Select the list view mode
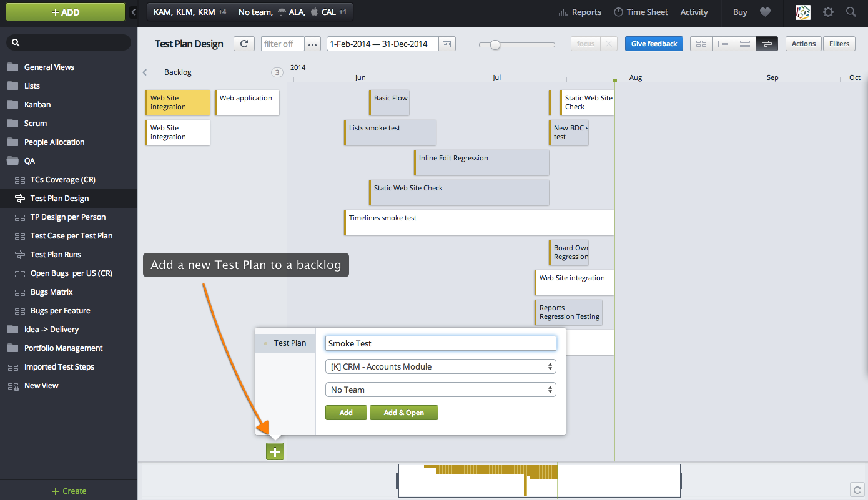868x500 pixels. click(723, 44)
